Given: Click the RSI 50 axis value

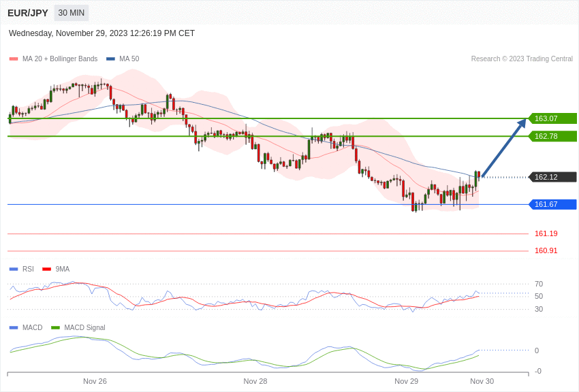Looking at the screenshot, I should click(539, 296).
